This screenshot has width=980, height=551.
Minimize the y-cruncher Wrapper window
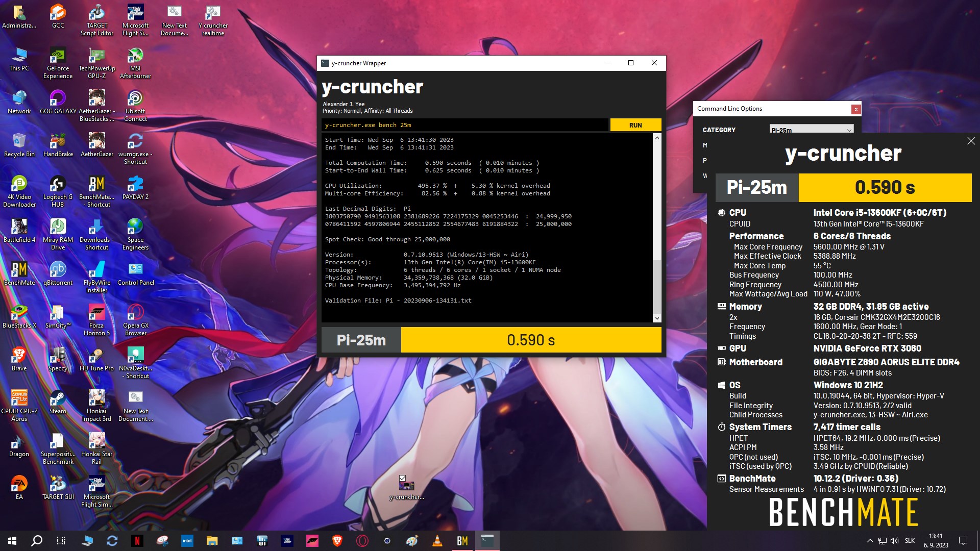607,63
